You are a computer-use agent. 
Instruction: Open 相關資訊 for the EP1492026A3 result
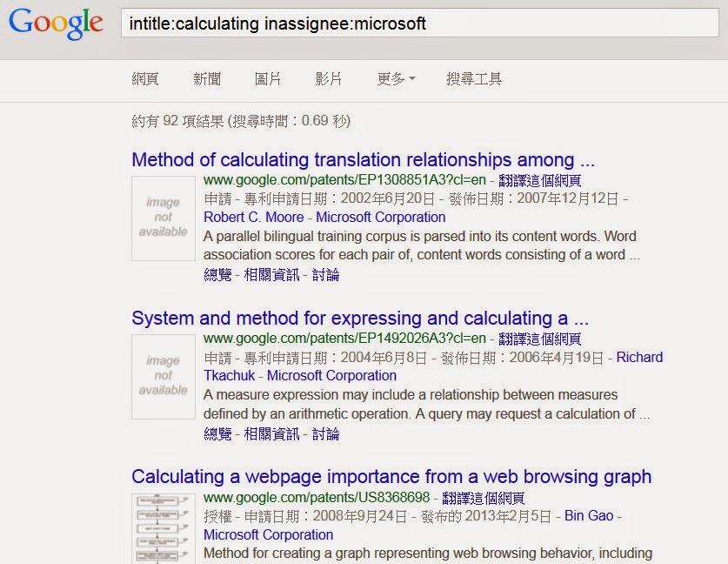271,434
